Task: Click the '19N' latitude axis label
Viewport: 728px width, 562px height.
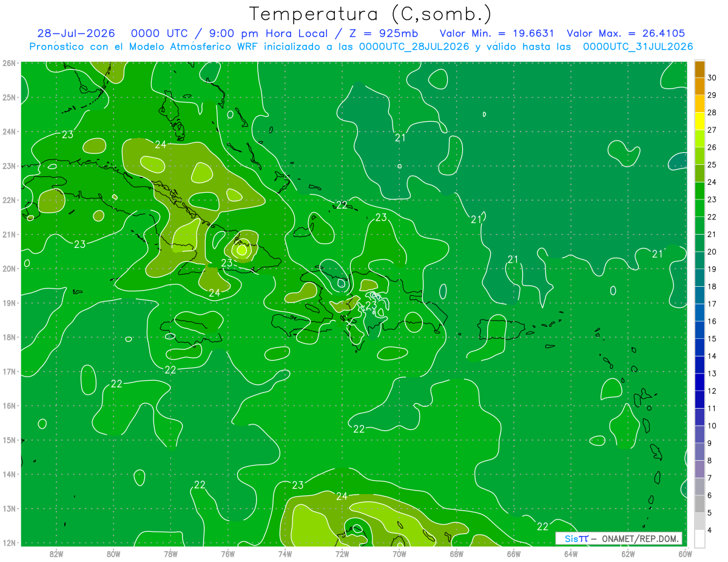Action: 8,303
